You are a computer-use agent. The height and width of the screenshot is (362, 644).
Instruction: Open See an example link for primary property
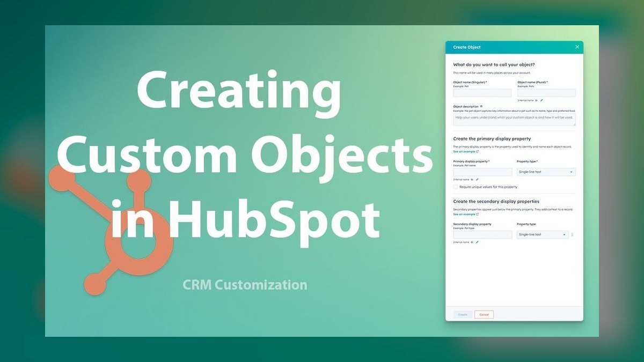tap(466, 152)
